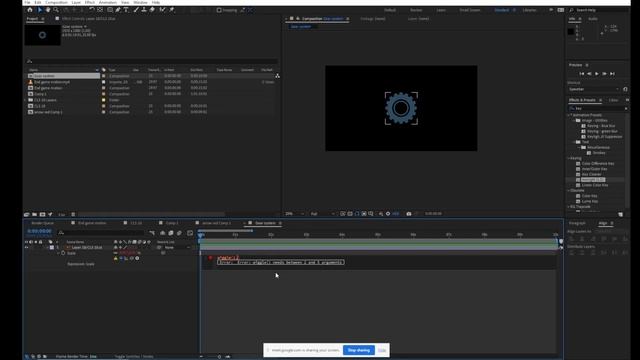The height and width of the screenshot is (360, 640).
Task: Open Composition Mini-Flowchart in timeline
Action: pos(152,233)
